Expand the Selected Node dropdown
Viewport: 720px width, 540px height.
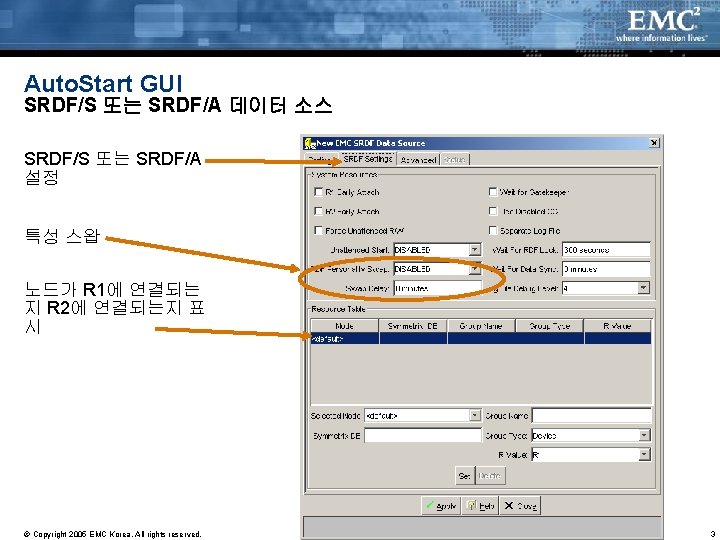tap(475, 416)
